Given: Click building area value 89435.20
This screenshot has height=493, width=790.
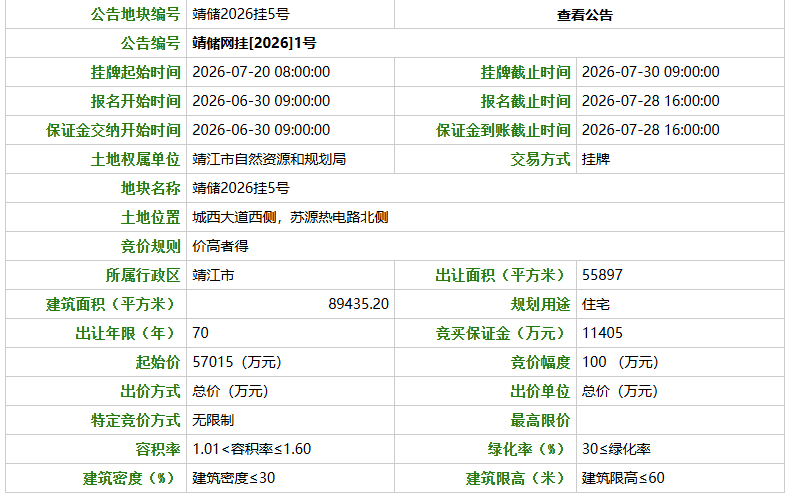Looking at the screenshot, I should pyautogui.click(x=358, y=304).
